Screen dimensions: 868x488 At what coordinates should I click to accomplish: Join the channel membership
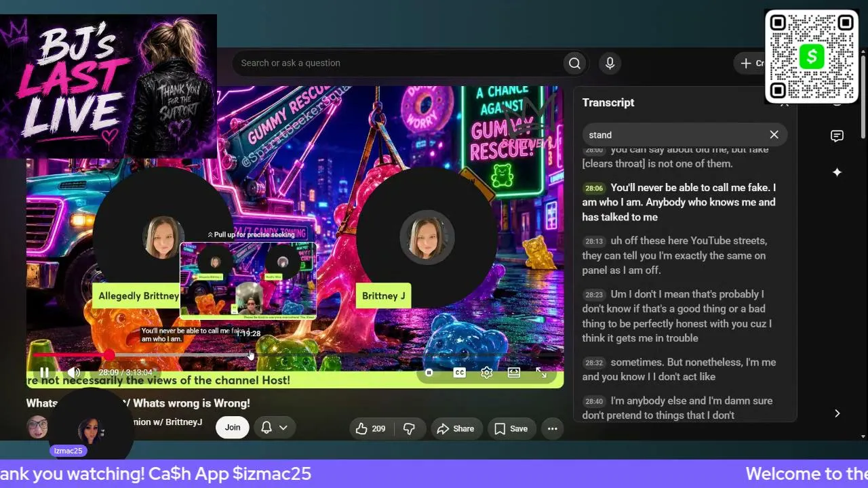pos(233,427)
